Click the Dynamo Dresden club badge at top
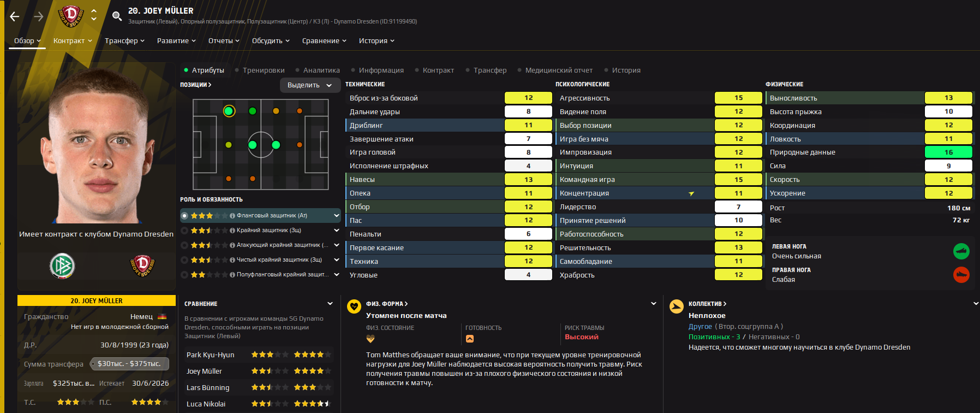The width and height of the screenshot is (980, 413). (71, 16)
